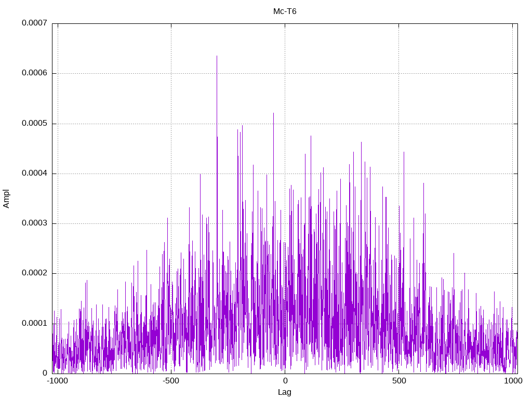Click the -1000 x-axis tick label
Image resolution: width=532 pixels, height=399 pixels.
57,381
